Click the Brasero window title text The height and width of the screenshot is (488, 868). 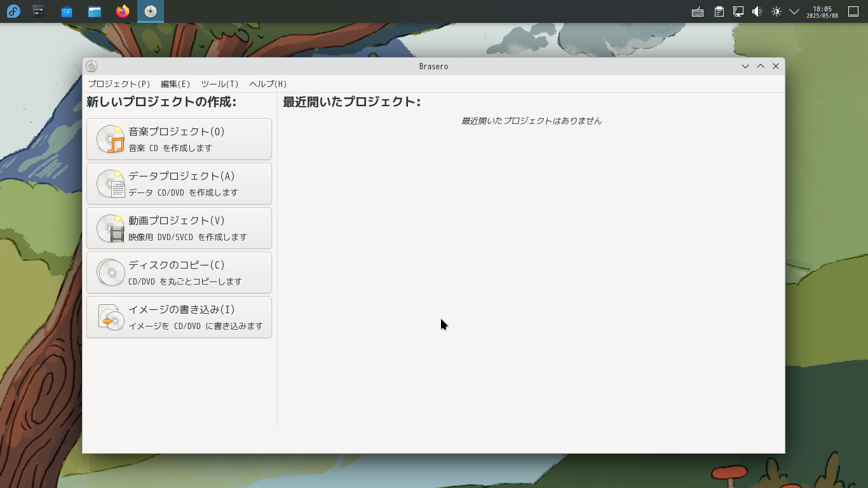pyautogui.click(x=433, y=66)
